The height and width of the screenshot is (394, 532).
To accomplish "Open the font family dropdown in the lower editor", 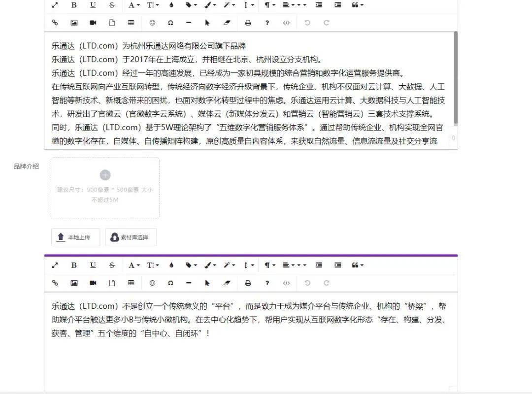I will [134, 265].
